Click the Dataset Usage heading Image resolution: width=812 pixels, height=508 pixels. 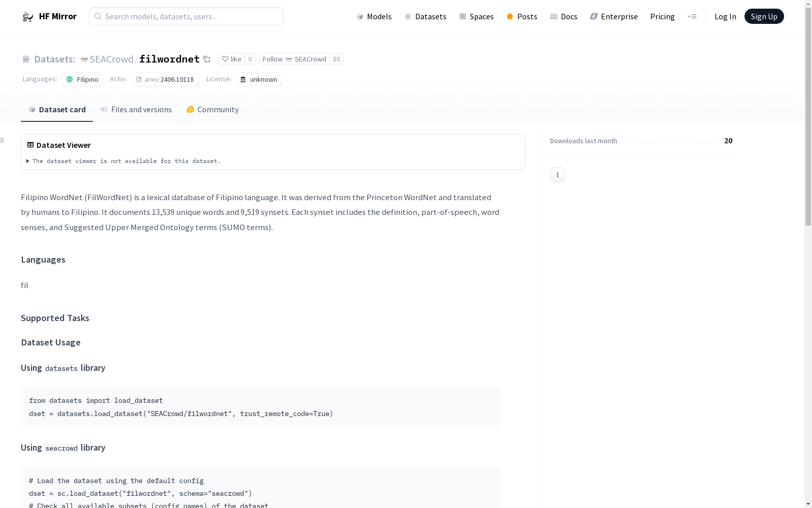click(51, 342)
